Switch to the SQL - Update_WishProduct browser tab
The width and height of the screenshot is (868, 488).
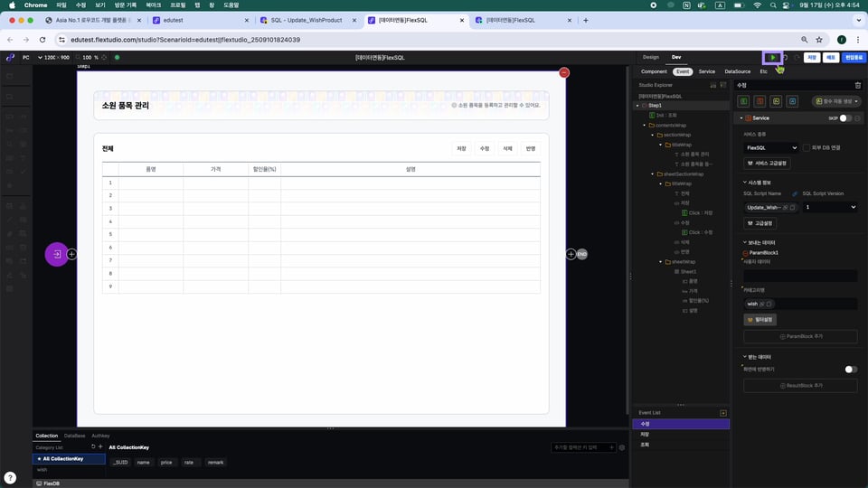pos(306,20)
